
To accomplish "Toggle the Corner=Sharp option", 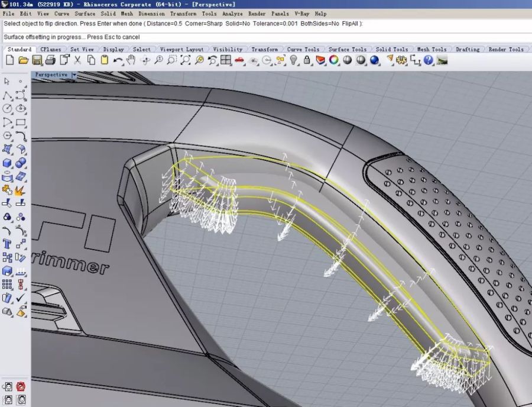I will click(203, 24).
